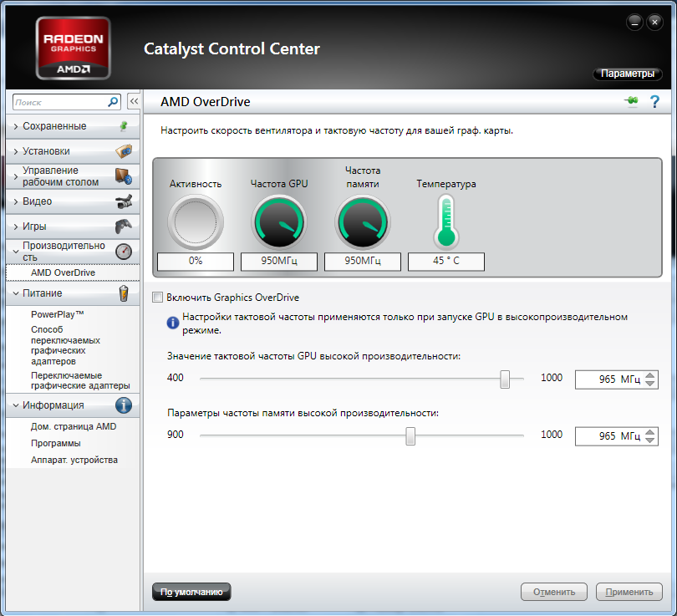Decrease GPU clock with down arrow
Viewport: 677px width, 616px height.
(649, 384)
